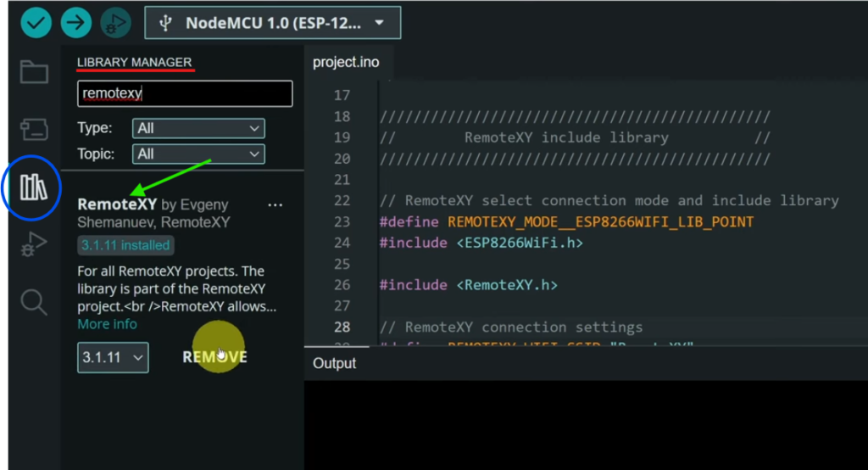Viewport: 868px width, 470px height.
Task: Open the More info link
Action: pos(107,324)
